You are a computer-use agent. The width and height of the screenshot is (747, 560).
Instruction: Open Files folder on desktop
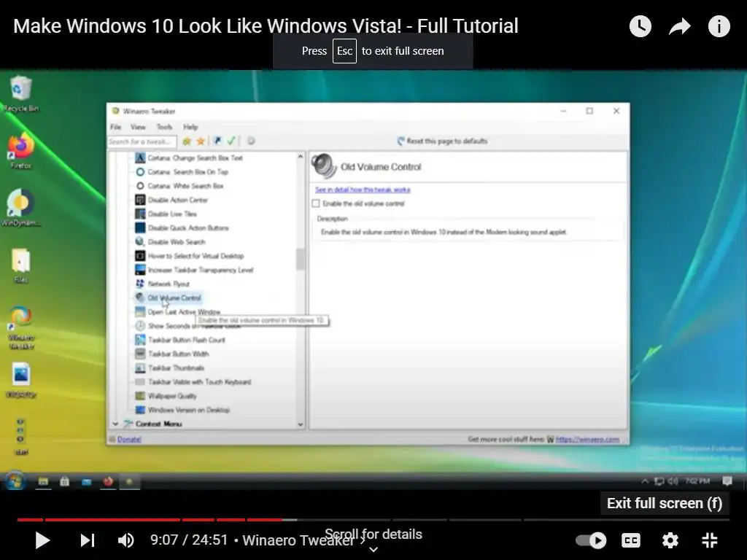click(20, 265)
